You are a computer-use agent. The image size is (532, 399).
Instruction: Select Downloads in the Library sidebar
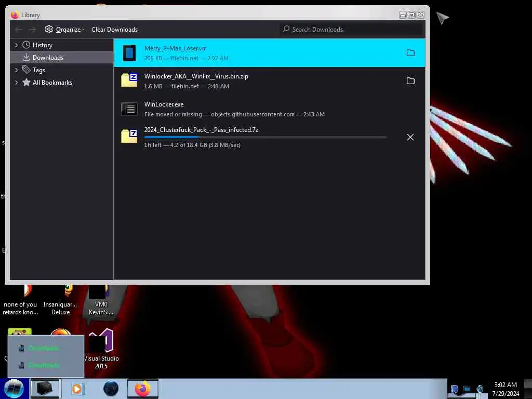point(62,57)
